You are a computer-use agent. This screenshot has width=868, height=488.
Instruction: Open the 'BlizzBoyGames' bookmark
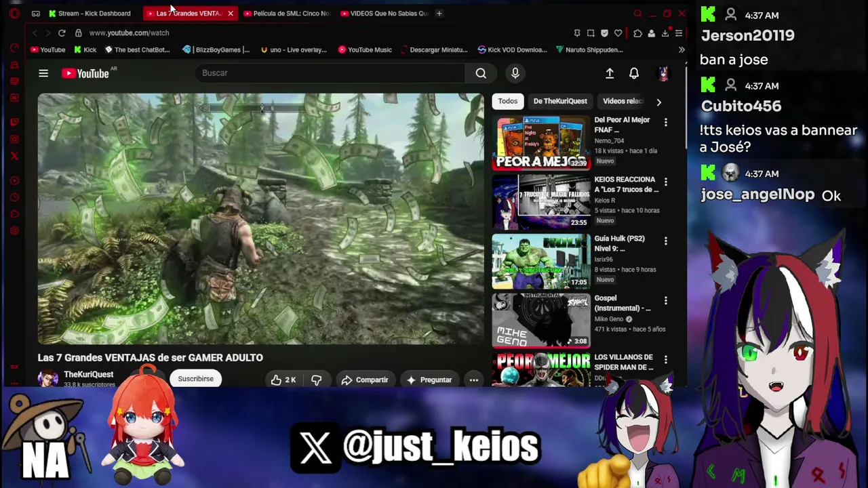pyautogui.click(x=216, y=49)
